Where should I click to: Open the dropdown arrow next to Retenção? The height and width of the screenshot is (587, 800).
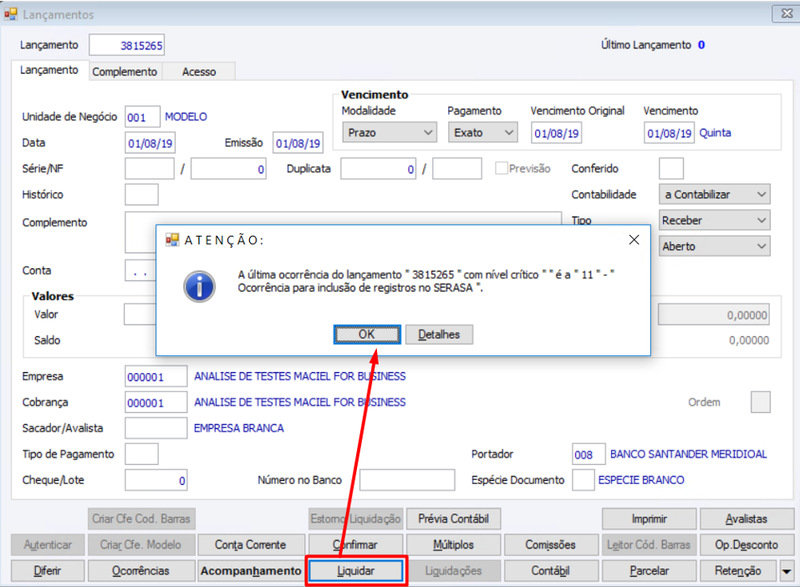(x=787, y=571)
